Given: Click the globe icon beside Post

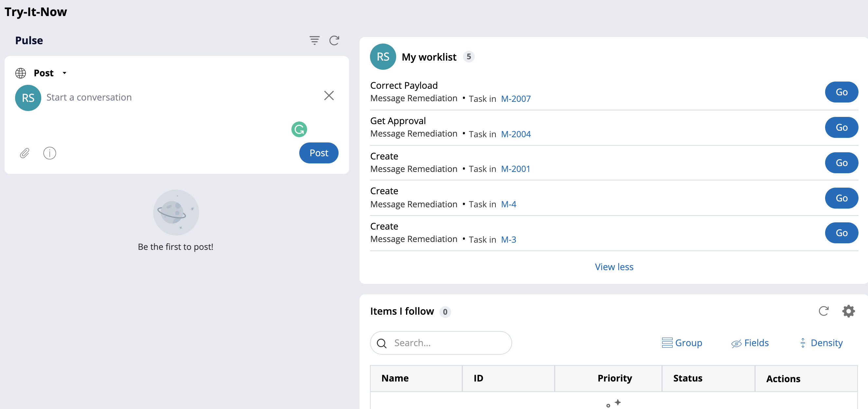Looking at the screenshot, I should [x=21, y=73].
